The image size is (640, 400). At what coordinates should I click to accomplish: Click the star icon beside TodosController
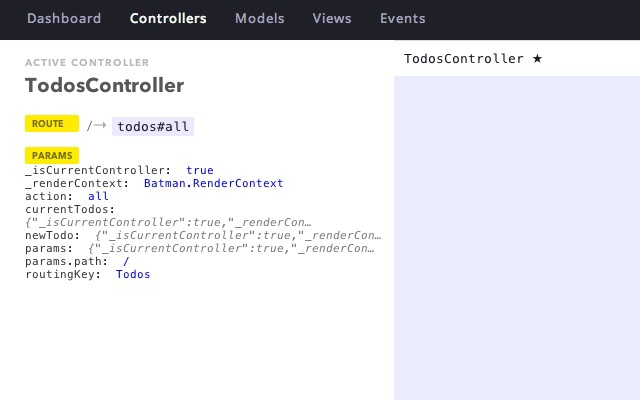(537, 59)
